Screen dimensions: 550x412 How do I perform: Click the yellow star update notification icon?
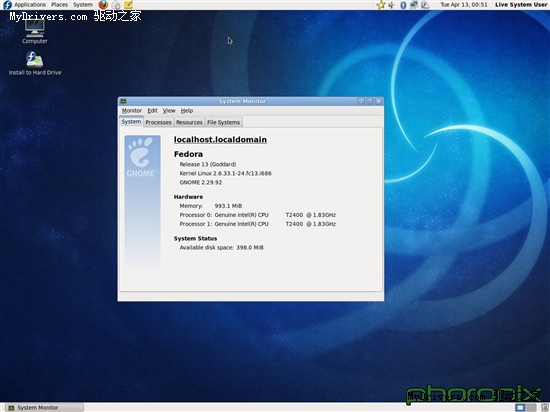(381, 5)
